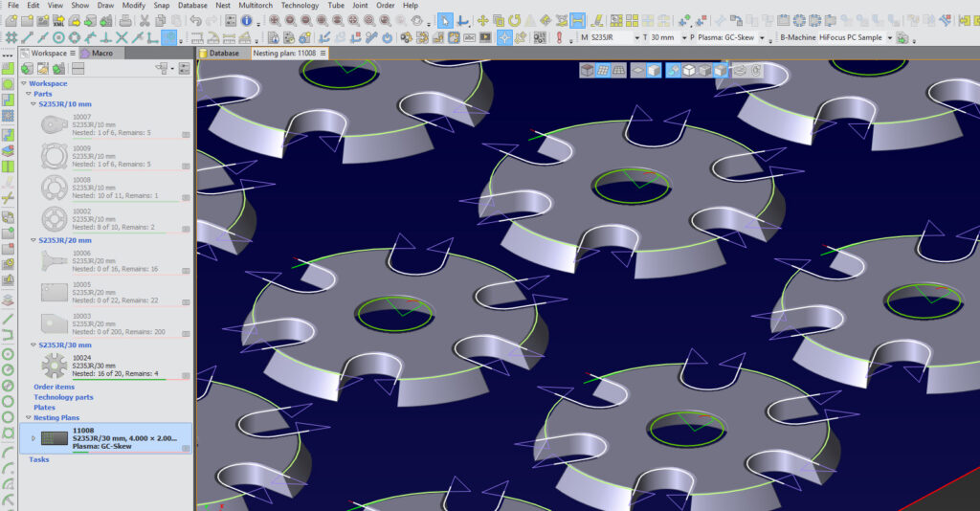This screenshot has height=511, width=980.
Task: Click the yellow scissors icon in left sidebar
Action: pos(8,198)
